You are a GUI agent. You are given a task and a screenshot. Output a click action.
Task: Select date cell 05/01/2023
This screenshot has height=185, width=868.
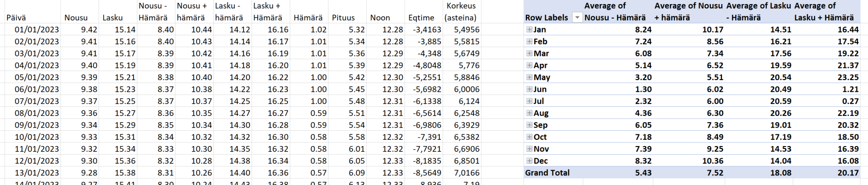(x=33, y=77)
